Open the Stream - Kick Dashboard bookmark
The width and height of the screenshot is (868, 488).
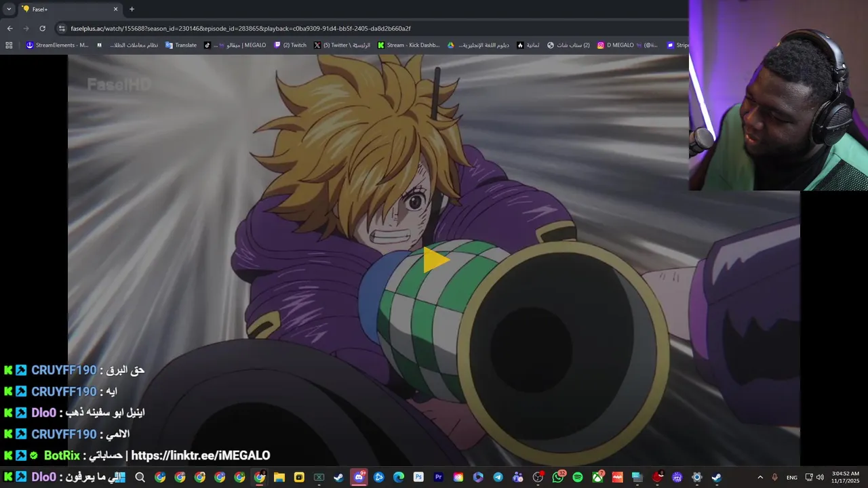click(409, 45)
